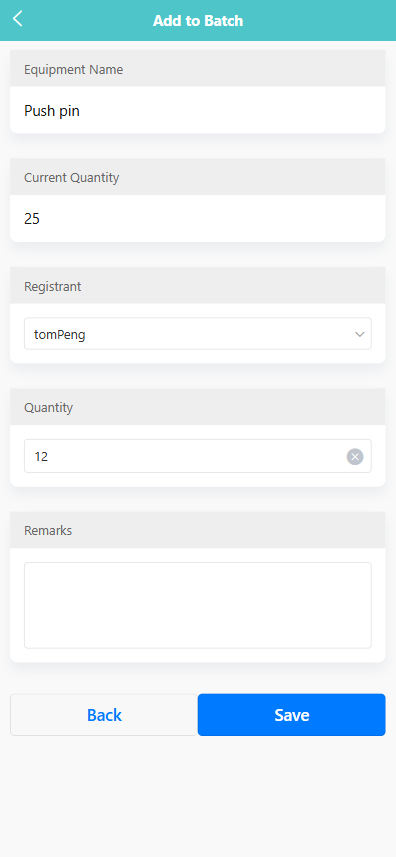Click the Registrant section label

click(52, 286)
